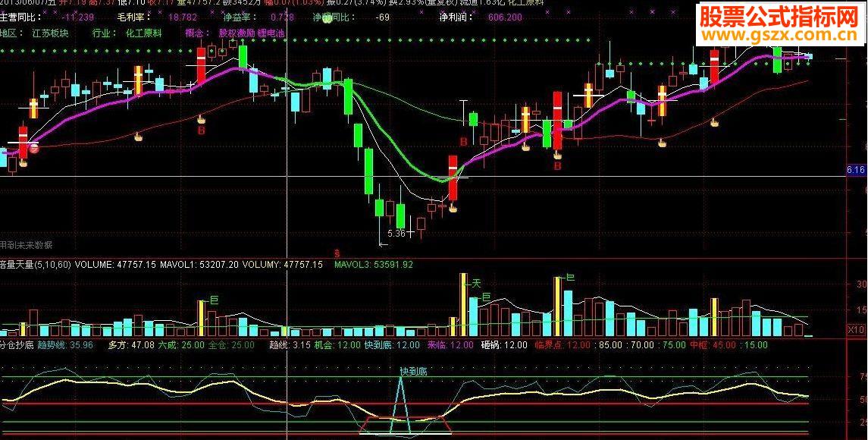Image resolution: width=868 pixels, height=440 pixels.
Task: Click the 净利润 value 606.200
Action: (x=505, y=17)
